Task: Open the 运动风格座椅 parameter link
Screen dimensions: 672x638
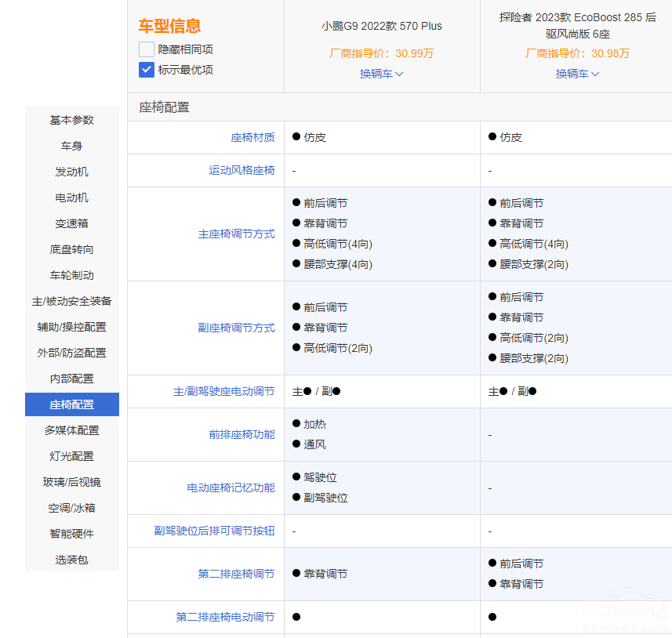Action: click(242, 170)
